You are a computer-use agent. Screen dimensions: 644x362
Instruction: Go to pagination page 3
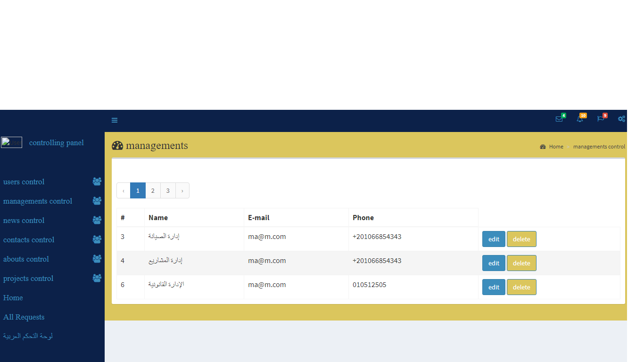pos(168,190)
